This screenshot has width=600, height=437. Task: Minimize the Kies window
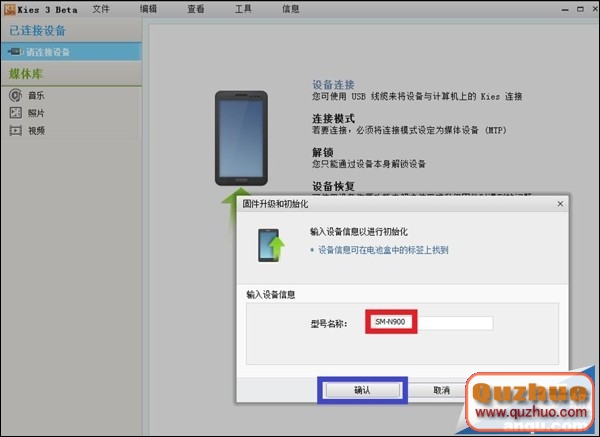pos(565,10)
